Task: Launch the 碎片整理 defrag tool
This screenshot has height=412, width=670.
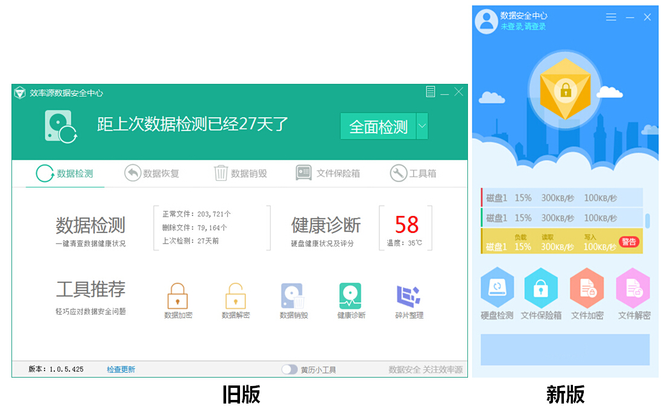Action: pyautogui.click(x=408, y=296)
